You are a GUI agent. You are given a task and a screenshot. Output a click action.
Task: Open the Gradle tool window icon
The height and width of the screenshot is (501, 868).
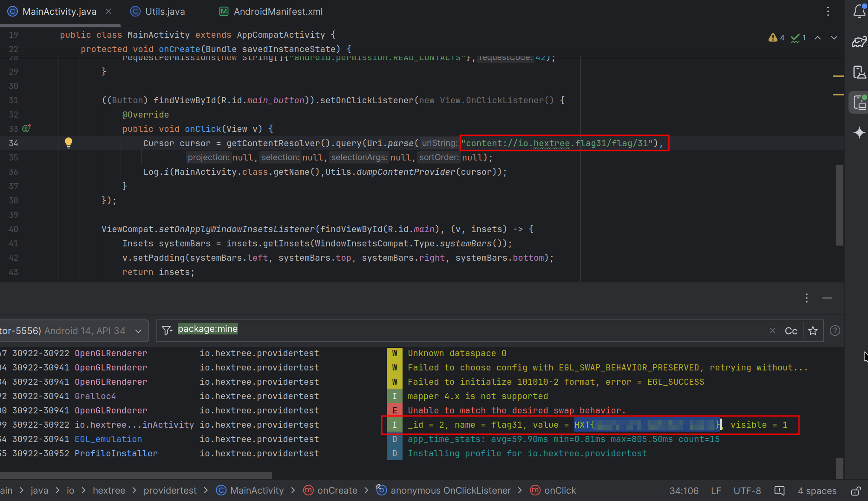coord(859,42)
